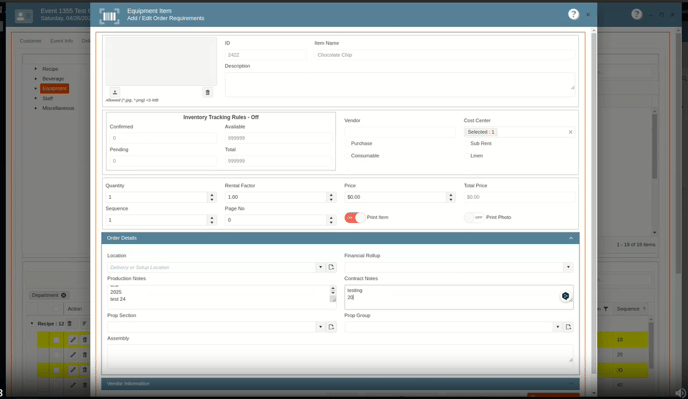Edit the sequence 10 row

click(x=73, y=339)
